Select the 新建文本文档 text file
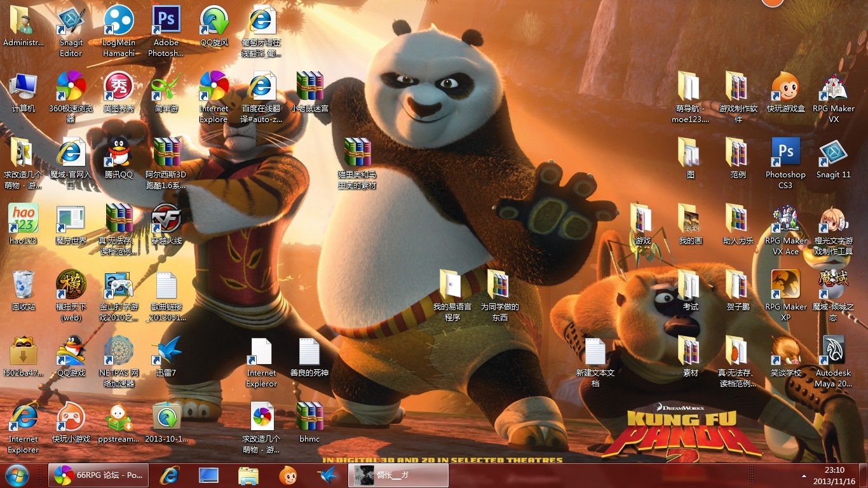The image size is (868, 488). (595, 362)
